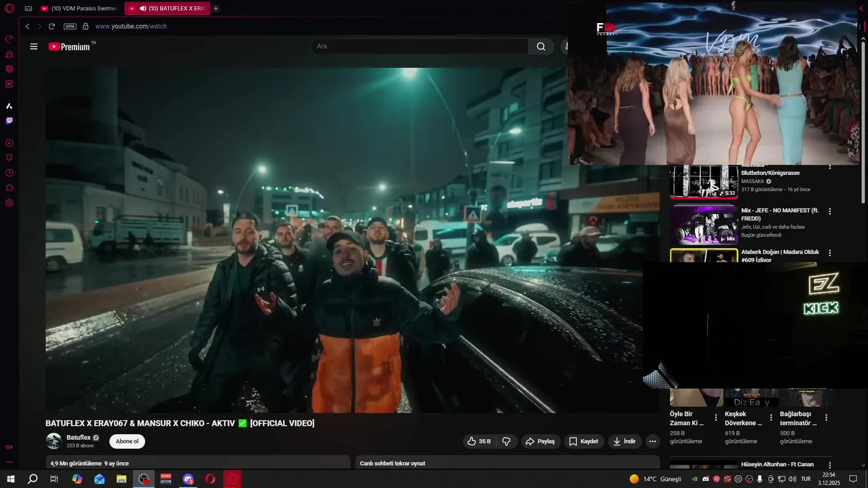Open Voicemeeter from the taskbar
The width and height of the screenshot is (868, 488).
click(165, 479)
